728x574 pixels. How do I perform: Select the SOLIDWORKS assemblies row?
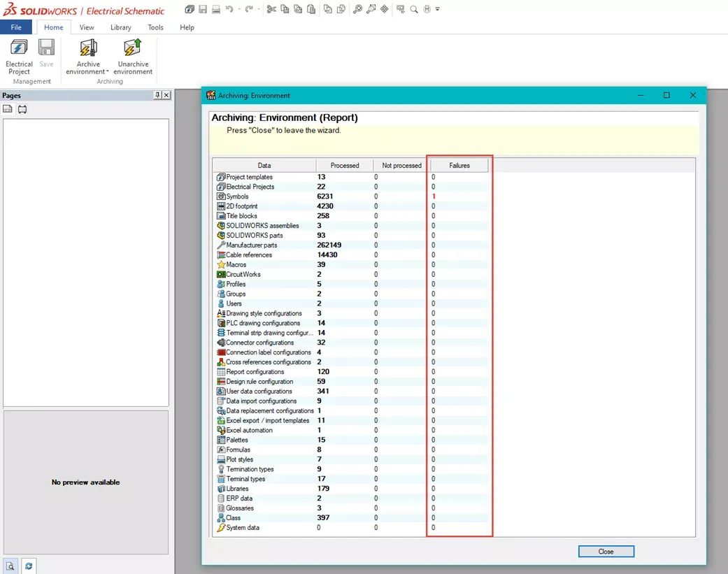352,226
